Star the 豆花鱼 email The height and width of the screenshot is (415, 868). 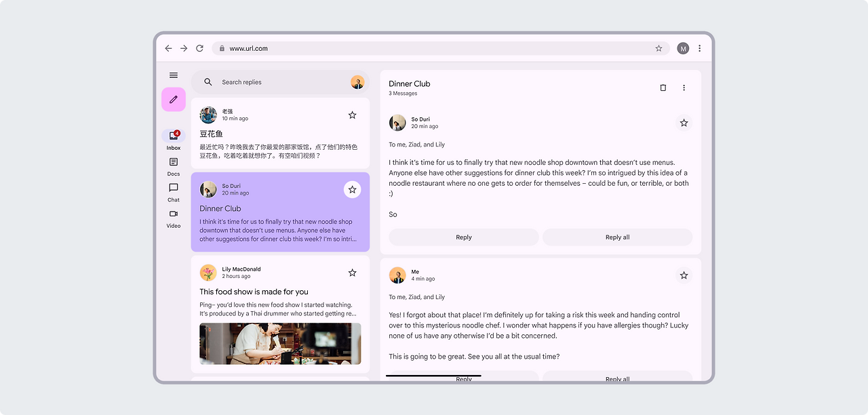pyautogui.click(x=353, y=115)
